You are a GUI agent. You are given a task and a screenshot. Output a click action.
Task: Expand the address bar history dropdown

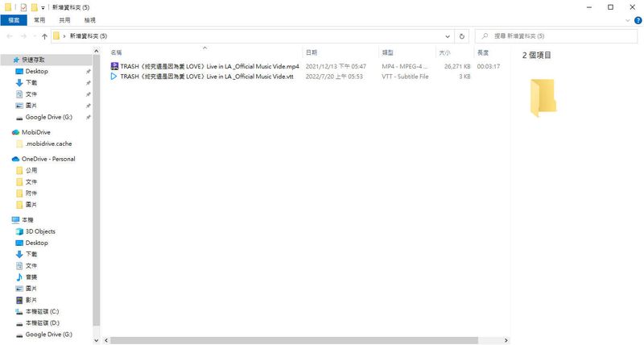[x=448, y=36]
